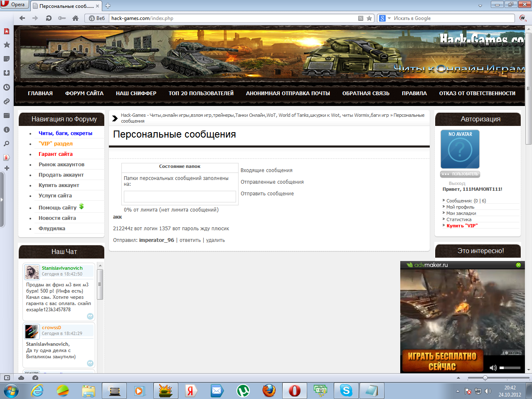532x399 pixels.
Task: Open Отправленные сообщения folder link
Action: [272, 182]
